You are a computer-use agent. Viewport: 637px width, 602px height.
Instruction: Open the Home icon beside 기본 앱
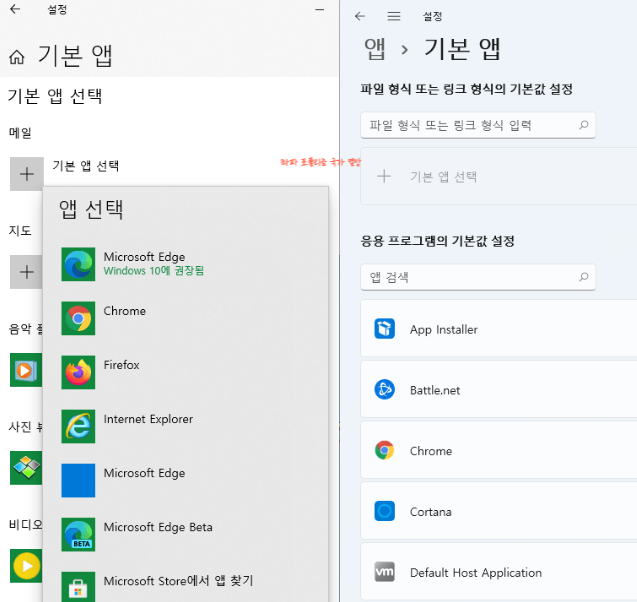coord(17,57)
